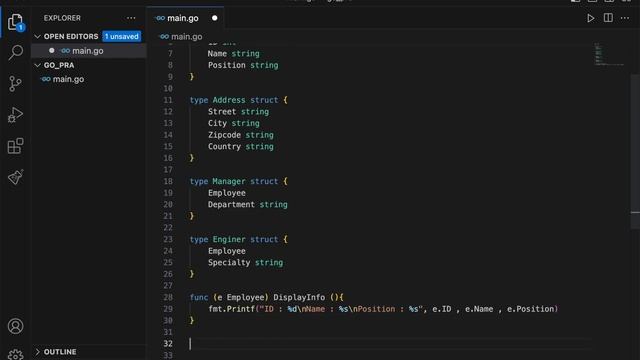Viewport: 640px width, 360px height.
Task: Click 'e.Position' argument on line 29
Action: pyautogui.click(x=530, y=309)
